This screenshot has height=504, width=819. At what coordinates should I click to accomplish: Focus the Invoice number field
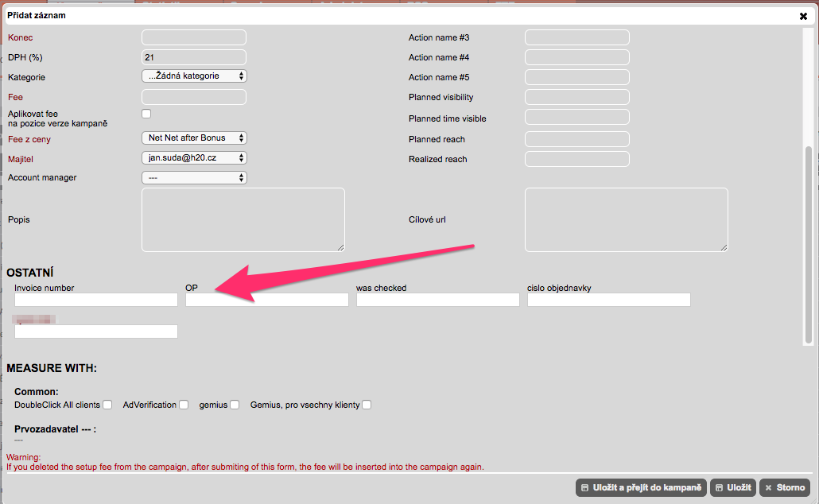(96, 300)
